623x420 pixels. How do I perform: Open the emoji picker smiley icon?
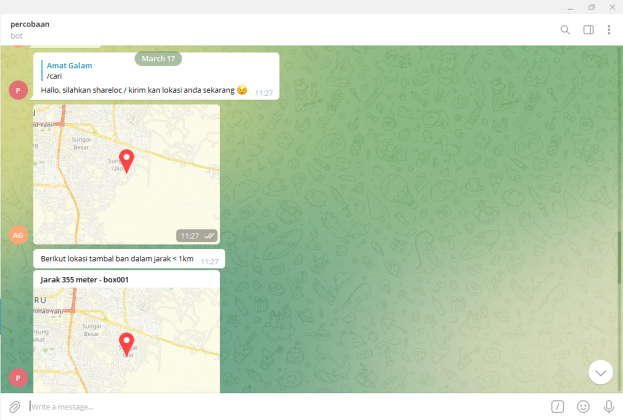[583, 406]
